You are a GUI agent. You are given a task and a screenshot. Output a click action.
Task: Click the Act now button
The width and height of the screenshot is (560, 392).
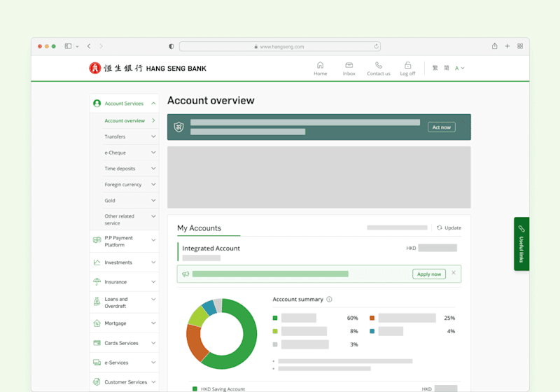[442, 127]
